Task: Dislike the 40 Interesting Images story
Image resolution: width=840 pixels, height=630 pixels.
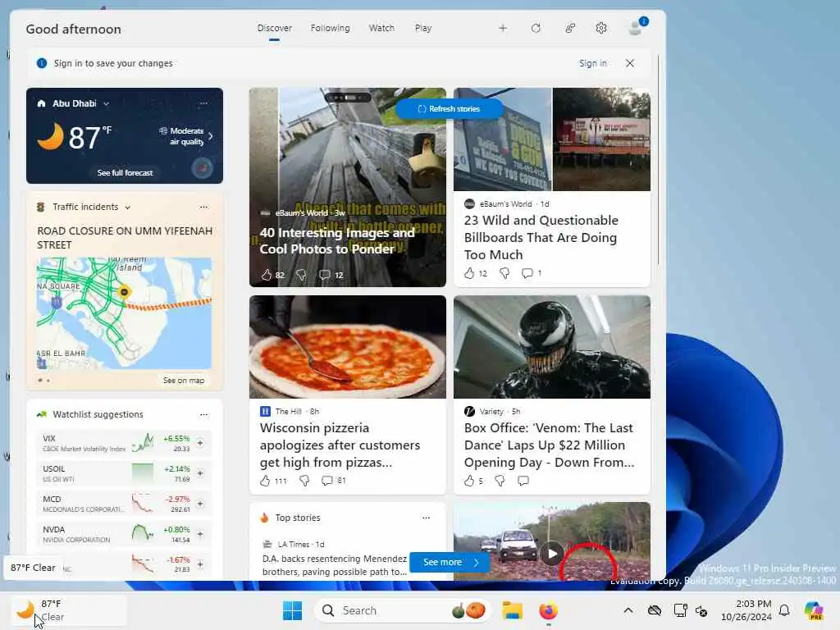Action: coord(302,275)
